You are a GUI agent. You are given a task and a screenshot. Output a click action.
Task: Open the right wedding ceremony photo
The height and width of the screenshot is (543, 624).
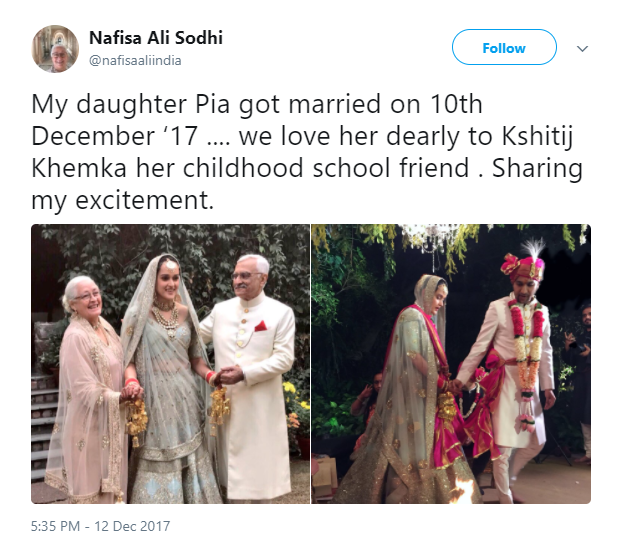point(451,363)
